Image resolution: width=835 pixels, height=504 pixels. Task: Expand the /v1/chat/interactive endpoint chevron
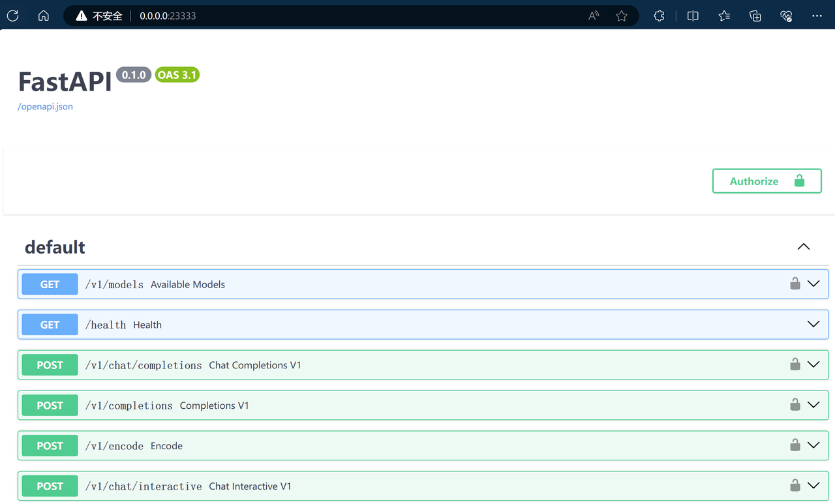[x=813, y=486]
